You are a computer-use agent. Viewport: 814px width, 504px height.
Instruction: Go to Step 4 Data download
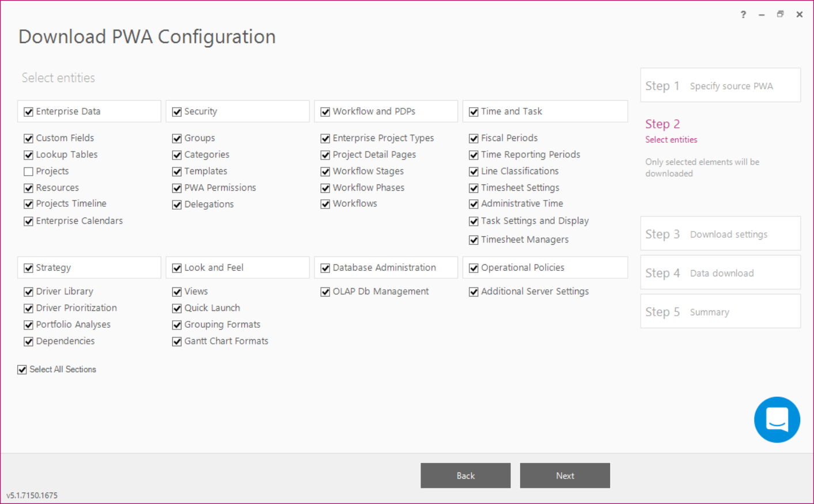tap(720, 272)
